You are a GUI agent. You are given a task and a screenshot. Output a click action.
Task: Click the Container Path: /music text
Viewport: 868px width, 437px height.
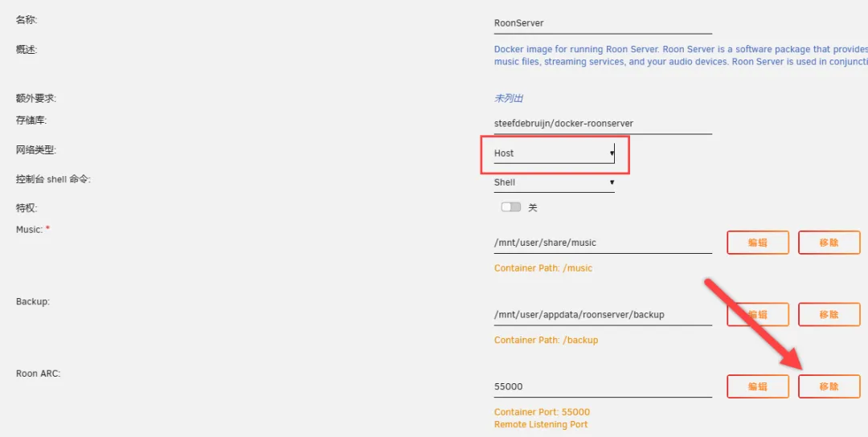542,268
